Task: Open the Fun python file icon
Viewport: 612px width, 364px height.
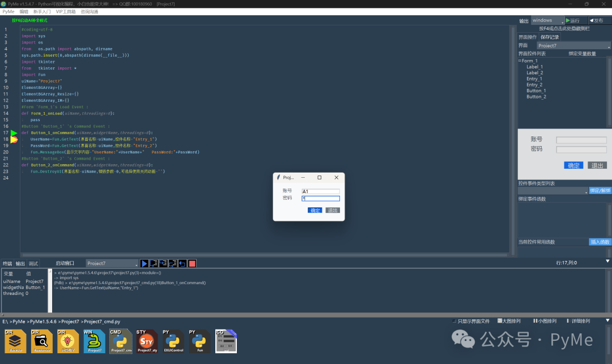Action: (199, 341)
